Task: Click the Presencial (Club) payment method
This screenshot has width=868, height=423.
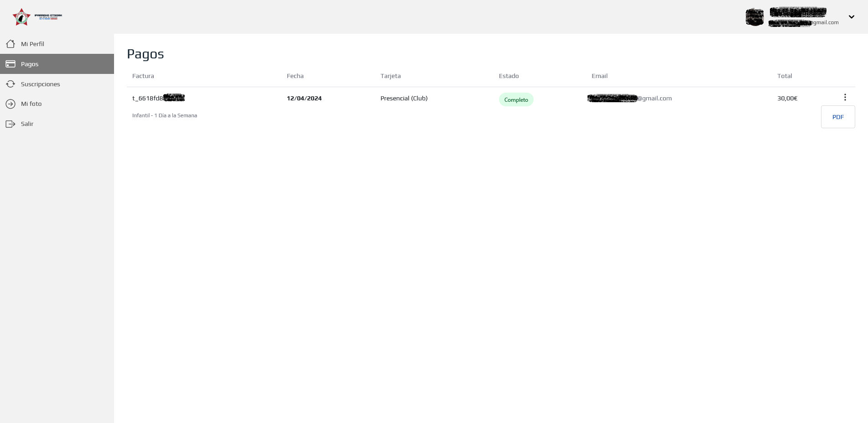Action: click(404, 99)
